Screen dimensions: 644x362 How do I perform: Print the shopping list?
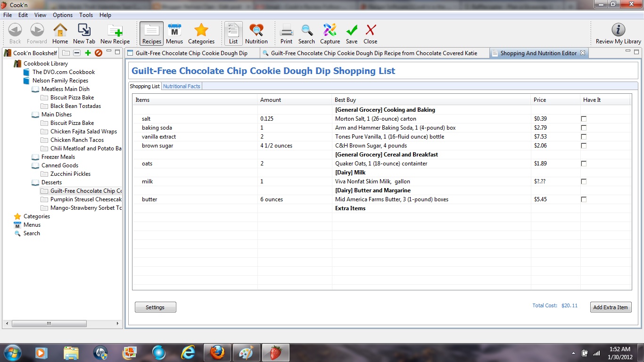pos(286,33)
